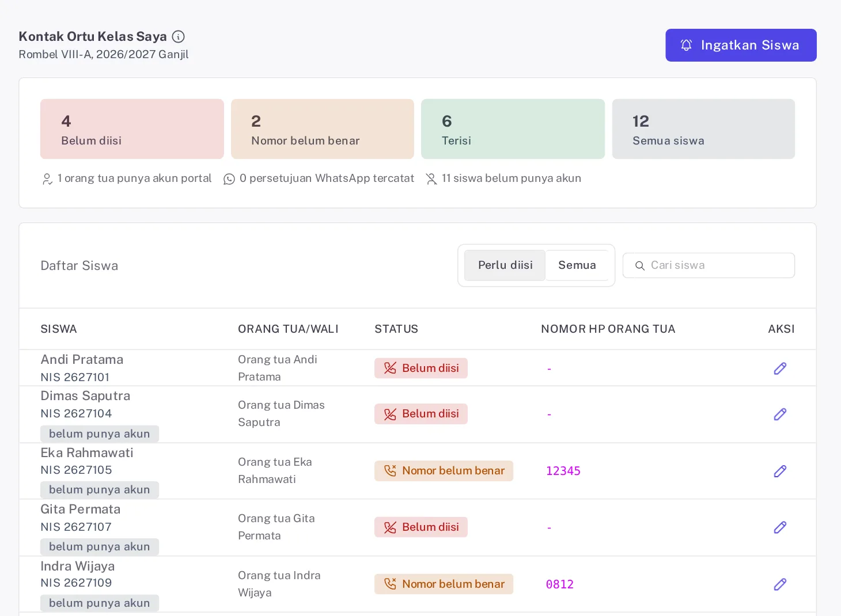Click belum punya akun tag under Indra Wijaya
The width and height of the screenshot is (841, 616).
pos(100,603)
